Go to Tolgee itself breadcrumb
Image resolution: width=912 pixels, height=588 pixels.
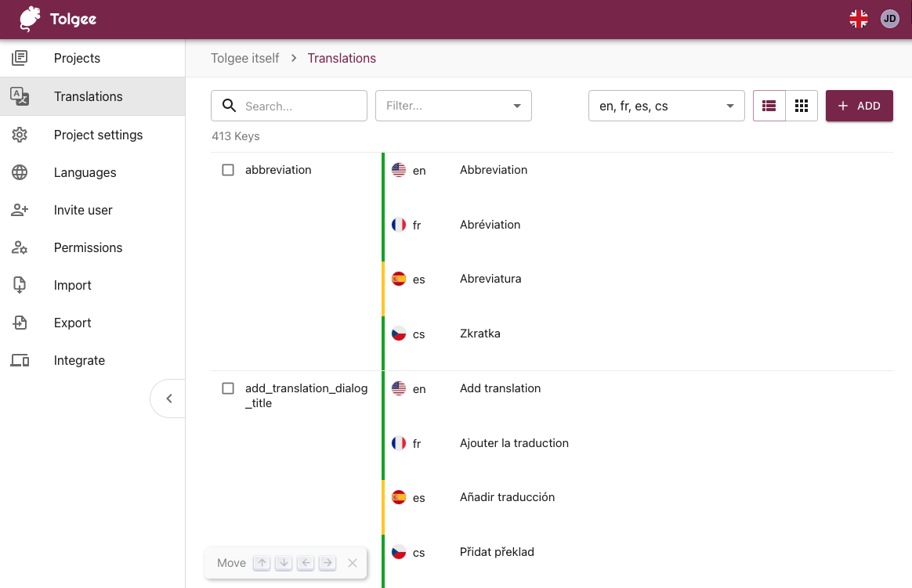click(x=245, y=58)
